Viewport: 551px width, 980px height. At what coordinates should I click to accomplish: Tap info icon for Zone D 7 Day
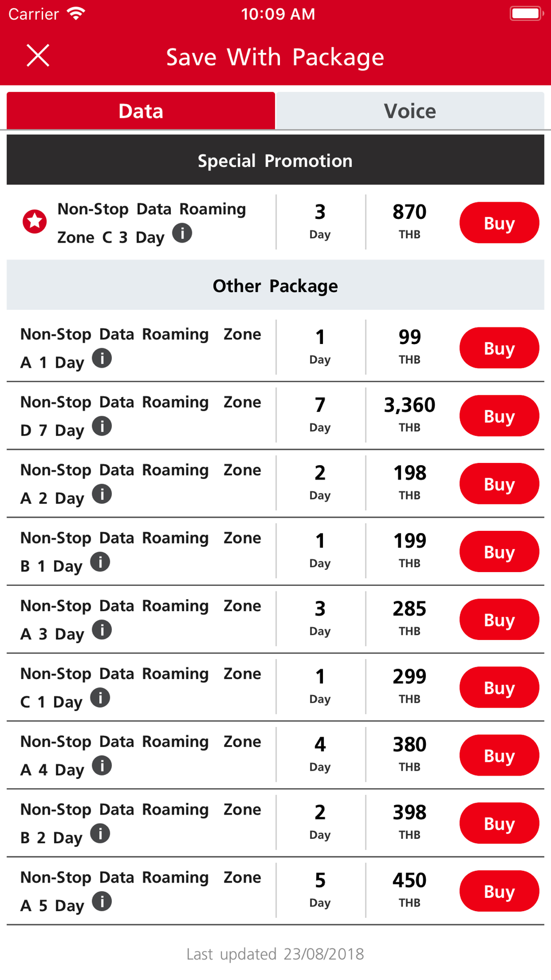(102, 426)
